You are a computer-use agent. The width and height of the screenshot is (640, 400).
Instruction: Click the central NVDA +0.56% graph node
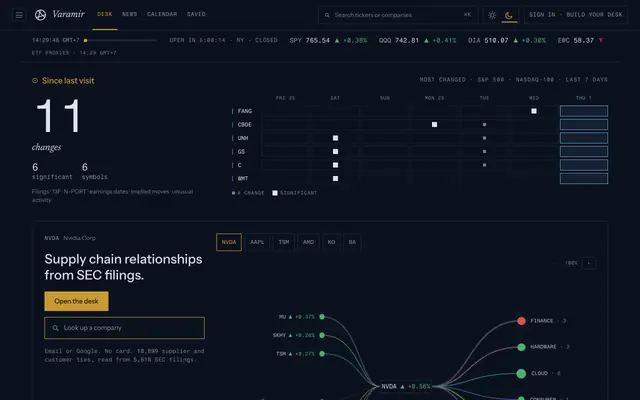click(406, 386)
